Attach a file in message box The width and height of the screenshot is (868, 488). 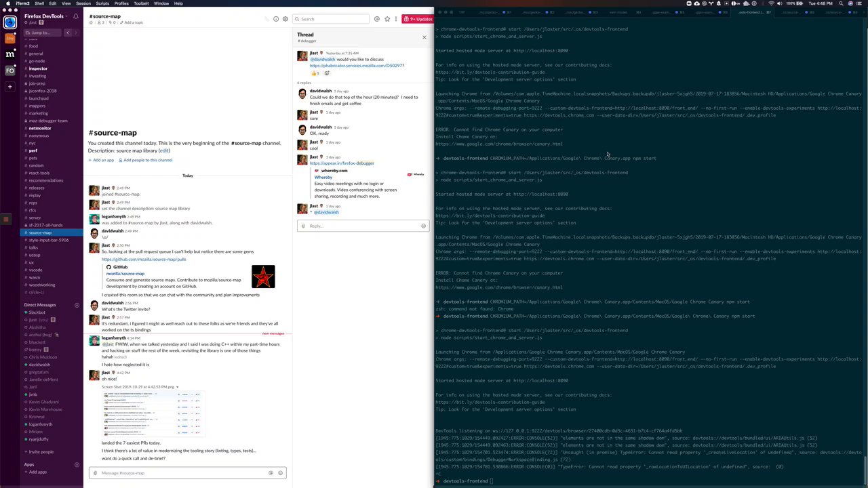96,473
